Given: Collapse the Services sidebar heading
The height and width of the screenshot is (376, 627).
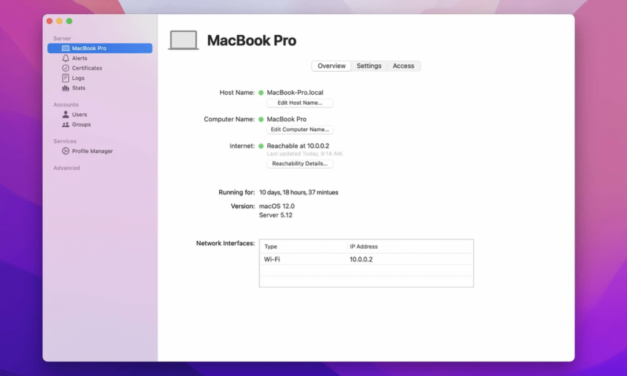Looking at the screenshot, I should [x=65, y=141].
